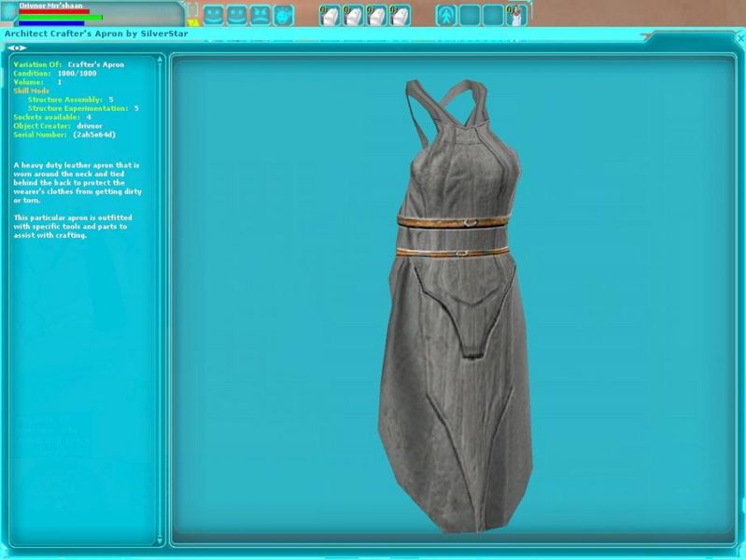
Task: Click scroll-down arrow of description panel
Action: click(160, 539)
